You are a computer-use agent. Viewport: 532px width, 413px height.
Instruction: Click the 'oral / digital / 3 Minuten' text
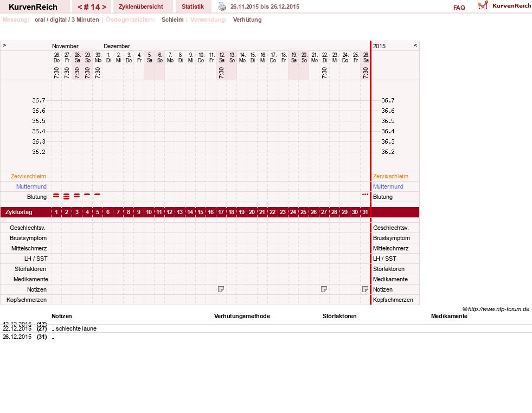coord(67,20)
